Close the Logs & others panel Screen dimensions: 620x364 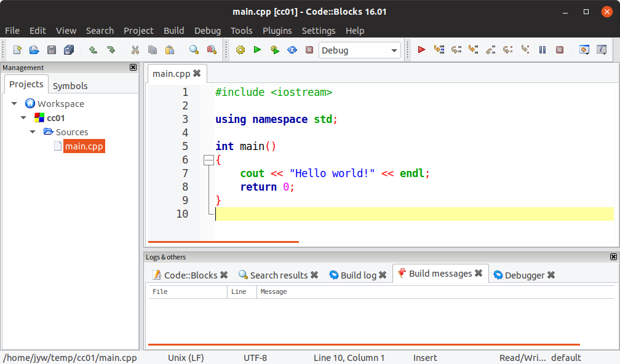point(613,257)
